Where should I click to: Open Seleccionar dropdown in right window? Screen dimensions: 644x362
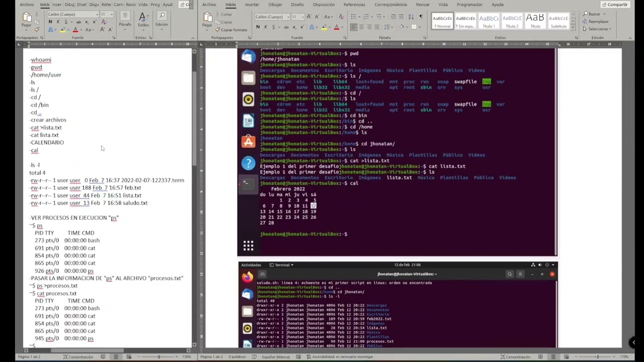pos(597,29)
